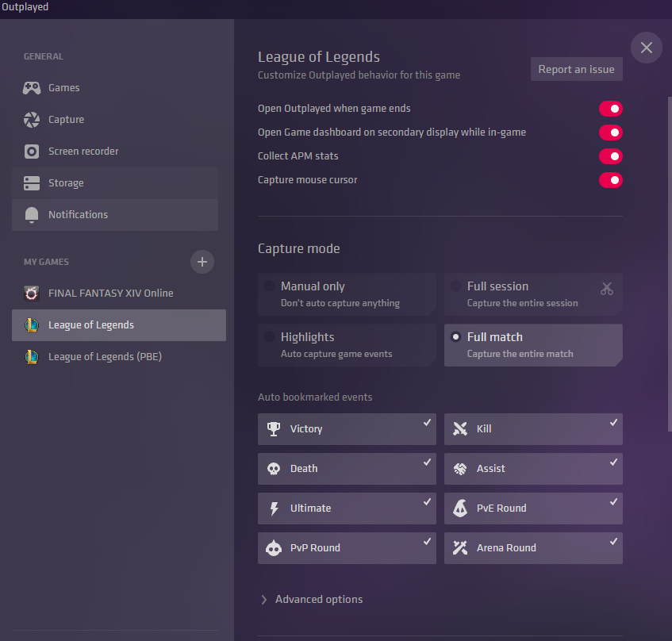Select Full match capture mode
Image resolution: width=672 pixels, height=641 pixels.
pos(533,345)
